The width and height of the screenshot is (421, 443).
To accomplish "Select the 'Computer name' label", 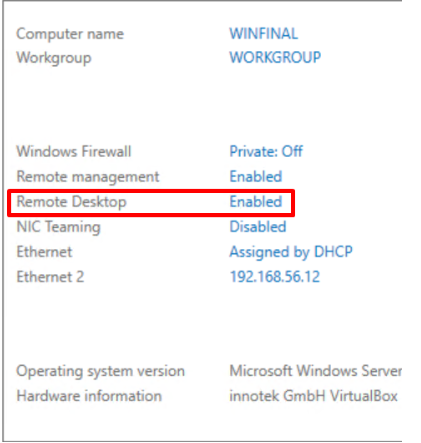I will pyautogui.click(x=70, y=34).
